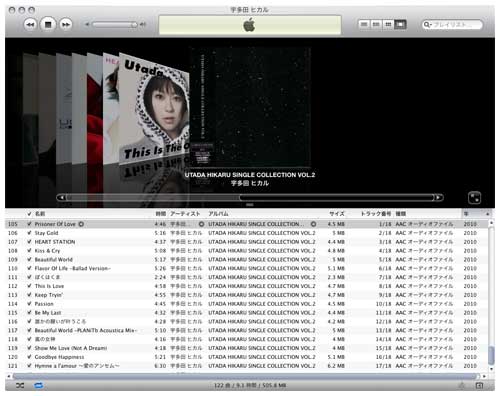The image size is (500, 396).
Task: Skip to next track button
Action: [66, 25]
